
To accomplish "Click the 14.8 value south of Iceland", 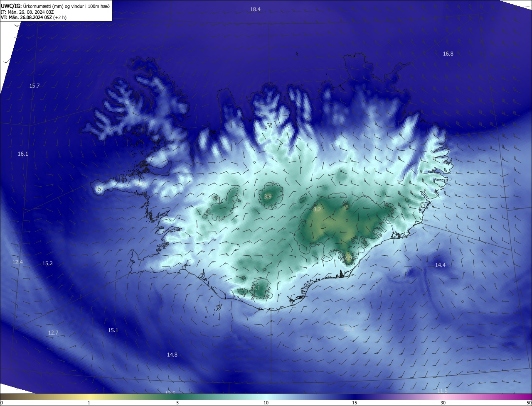I will [172, 355].
